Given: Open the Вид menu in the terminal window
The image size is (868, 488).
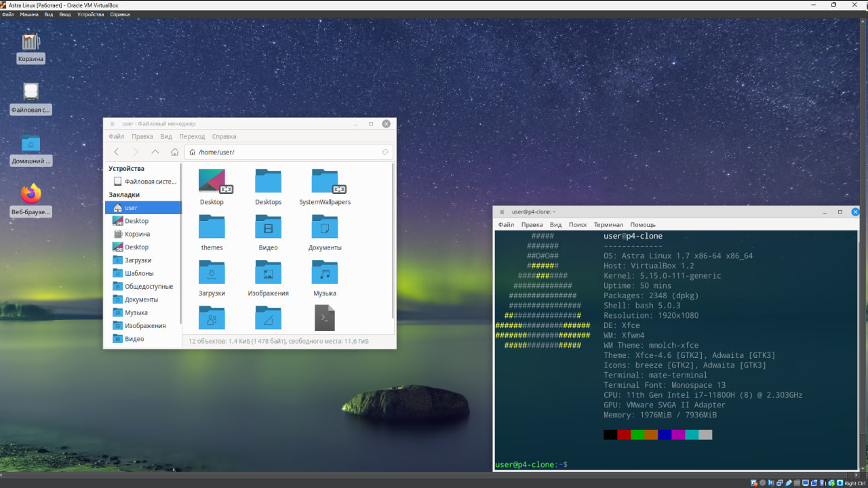Looking at the screenshot, I should click(555, 225).
